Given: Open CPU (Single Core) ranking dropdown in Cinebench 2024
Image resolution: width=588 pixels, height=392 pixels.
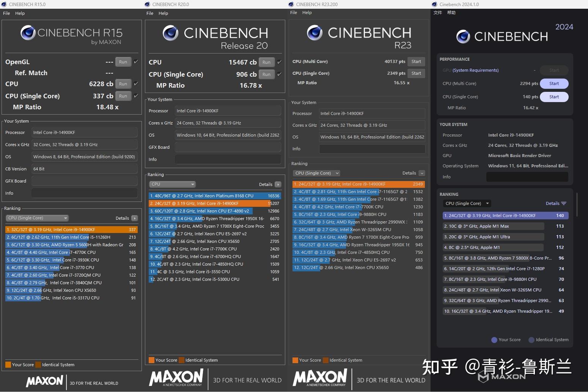Looking at the screenshot, I should (x=467, y=203).
